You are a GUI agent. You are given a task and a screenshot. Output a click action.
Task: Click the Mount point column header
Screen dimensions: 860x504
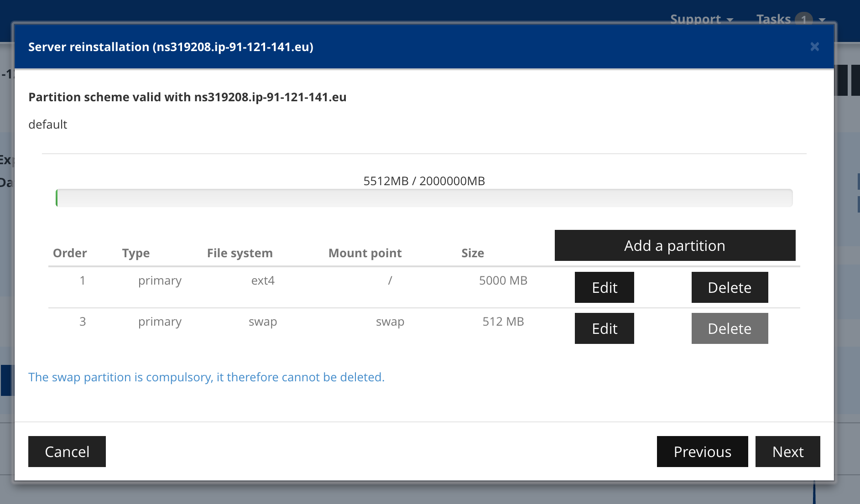click(x=365, y=253)
